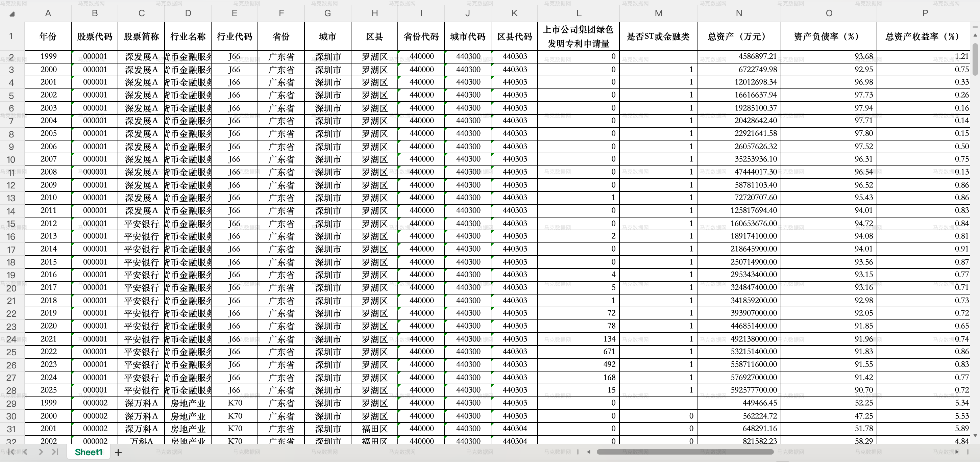Click the vertical scrollbar thumb

[975, 59]
